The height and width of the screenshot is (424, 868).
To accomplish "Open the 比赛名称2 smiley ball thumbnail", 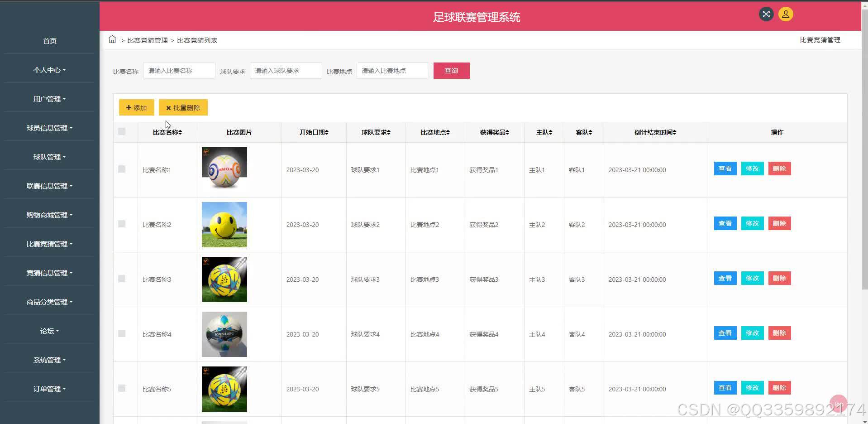I will click(224, 225).
